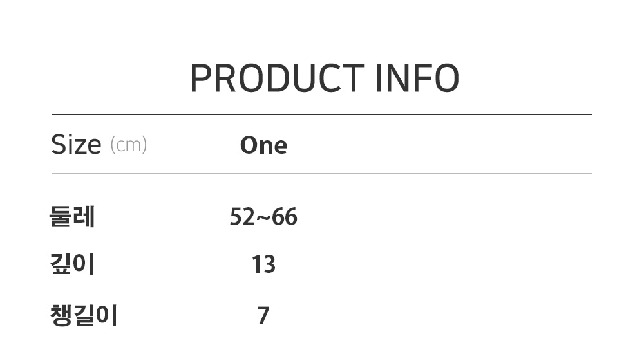Click the final O in INFO
The width and height of the screenshot is (644, 341).
click(446, 79)
